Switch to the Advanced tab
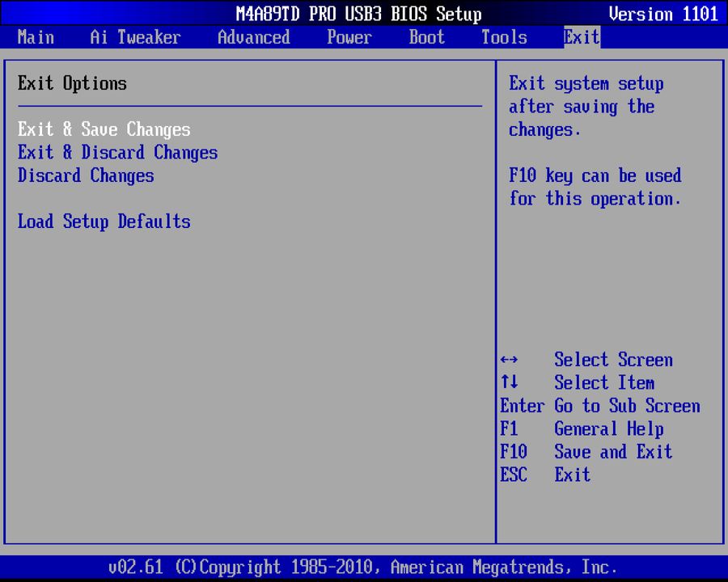 [253, 37]
